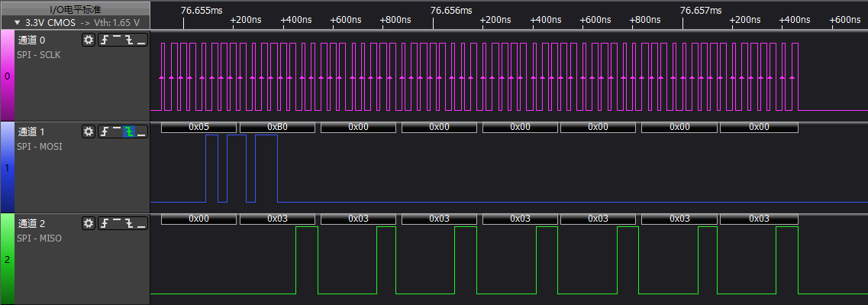Viewport: 868px width, 305px height.
Task: Set rising edge trigger on 通道 1
Action: pyautogui.click(x=104, y=131)
